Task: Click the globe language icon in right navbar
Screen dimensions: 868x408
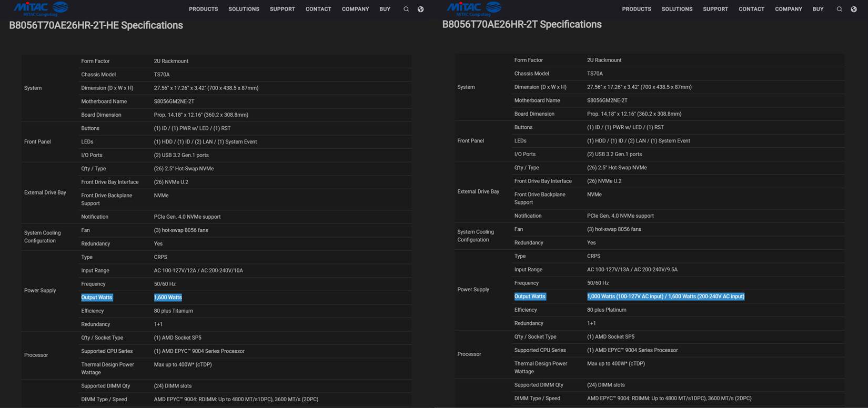Action: point(853,9)
